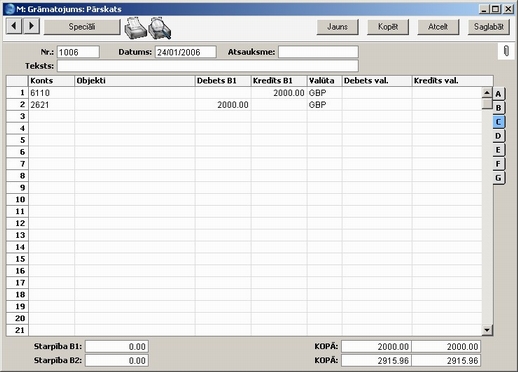This screenshot has width=518, height=372.
Task: Click the Debets val. column header
Action: 377,81
